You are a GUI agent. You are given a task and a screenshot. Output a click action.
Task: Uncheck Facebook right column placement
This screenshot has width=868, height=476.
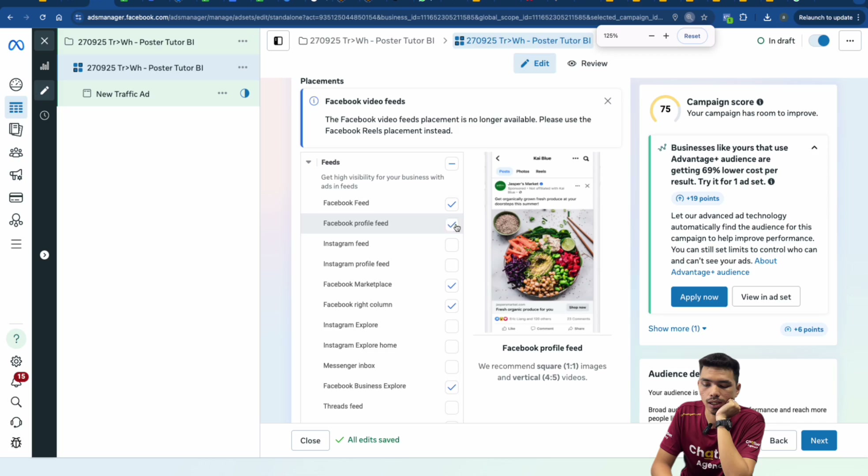pos(452,306)
